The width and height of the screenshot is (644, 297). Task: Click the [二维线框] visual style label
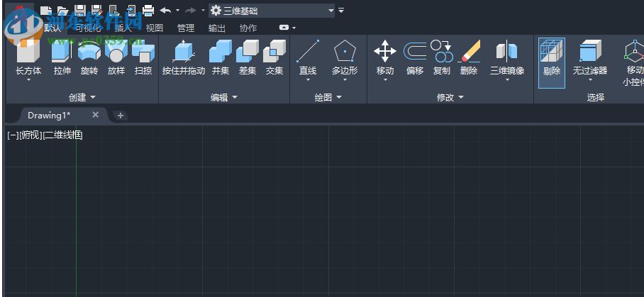click(63, 135)
